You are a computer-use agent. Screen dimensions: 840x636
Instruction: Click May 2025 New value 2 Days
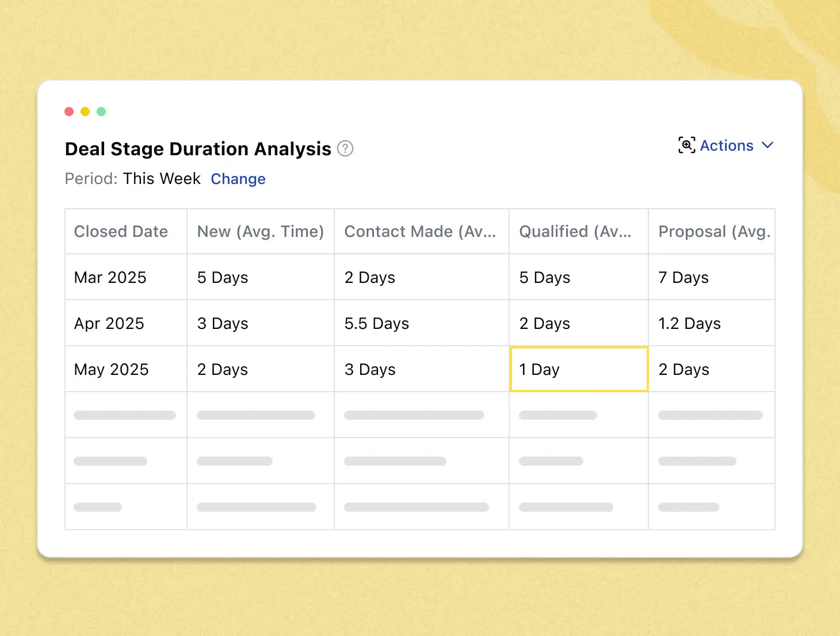point(261,369)
